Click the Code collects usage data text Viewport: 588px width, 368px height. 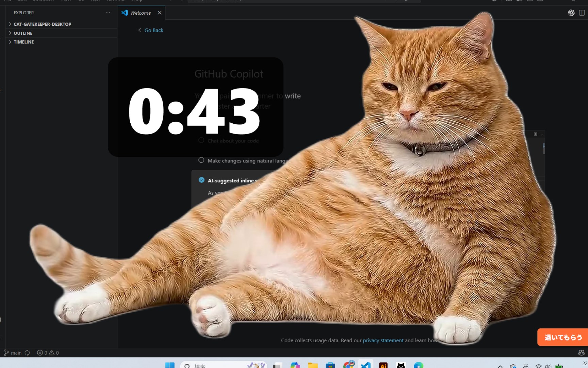[x=310, y=340]
